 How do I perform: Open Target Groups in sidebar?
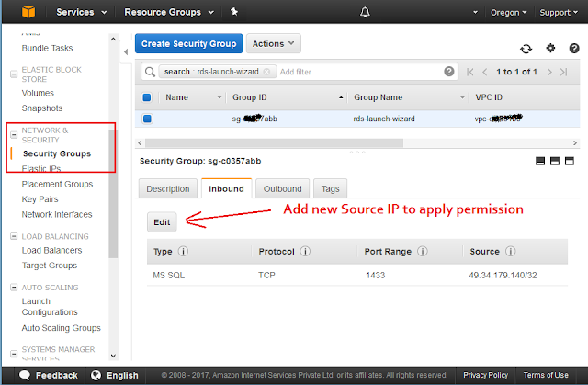click(50, 266)
